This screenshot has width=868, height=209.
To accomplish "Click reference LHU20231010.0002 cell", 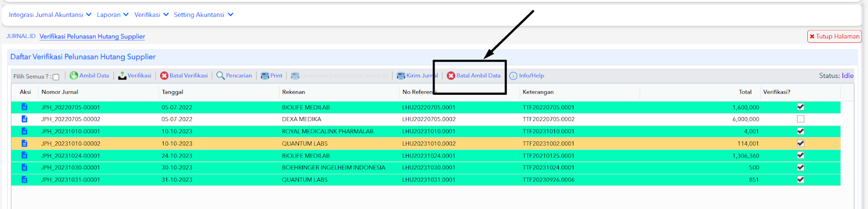I will (429, 143).
